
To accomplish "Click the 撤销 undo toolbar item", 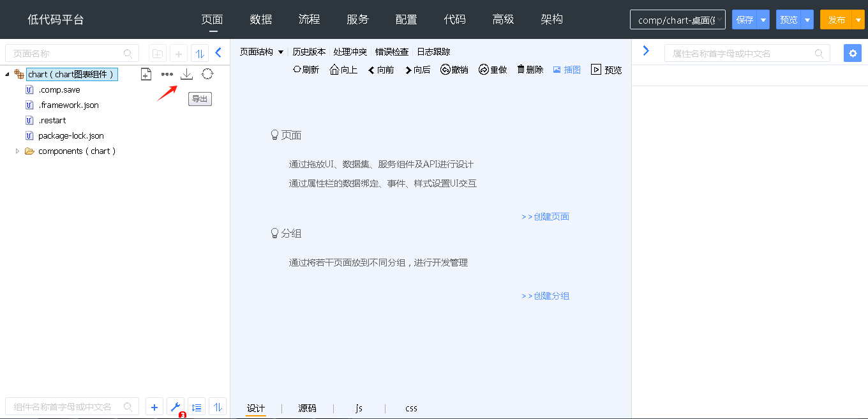I will click(x=454, y=70).
